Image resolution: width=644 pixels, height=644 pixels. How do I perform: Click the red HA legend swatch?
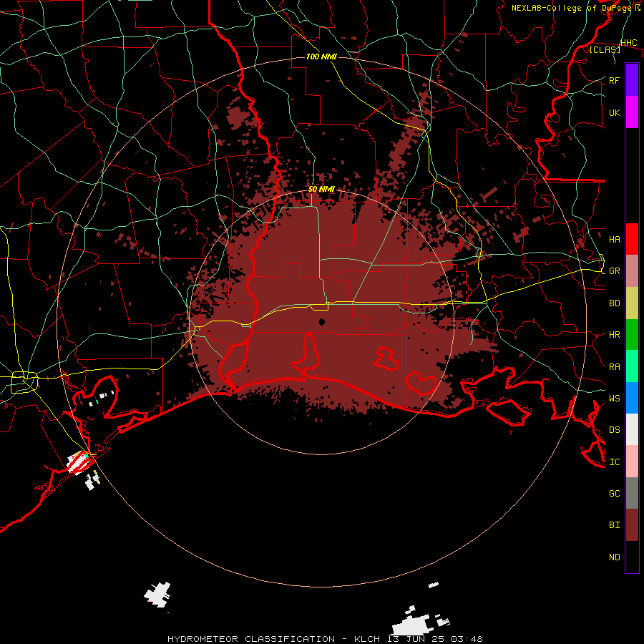click(632, 239)
